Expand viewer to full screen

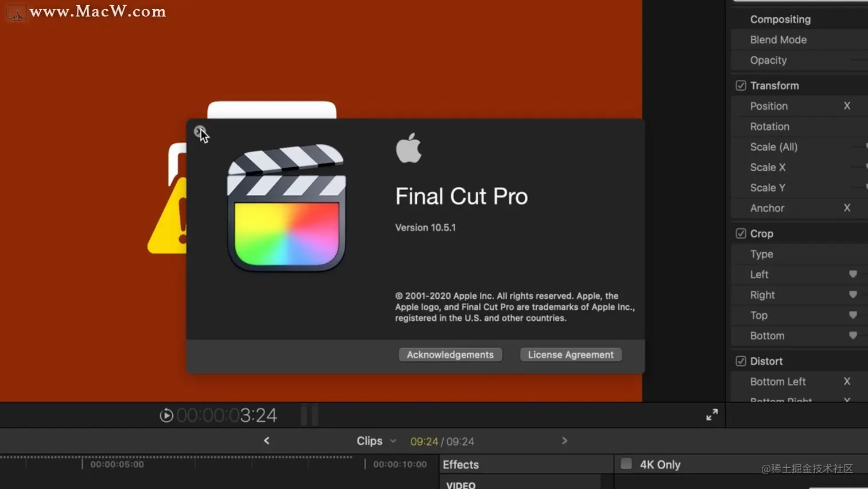pos(712,415)
